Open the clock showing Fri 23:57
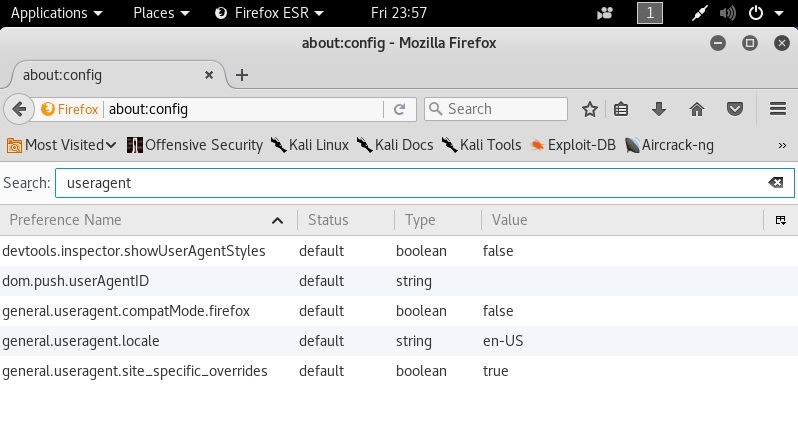 [398, 13]
